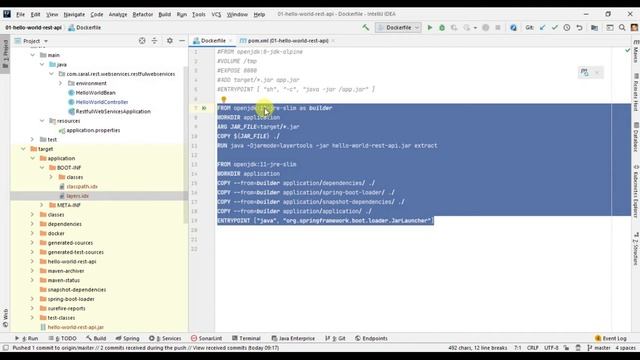Open Project panel settings gear
640x360 pixels.
click(169, 41)
